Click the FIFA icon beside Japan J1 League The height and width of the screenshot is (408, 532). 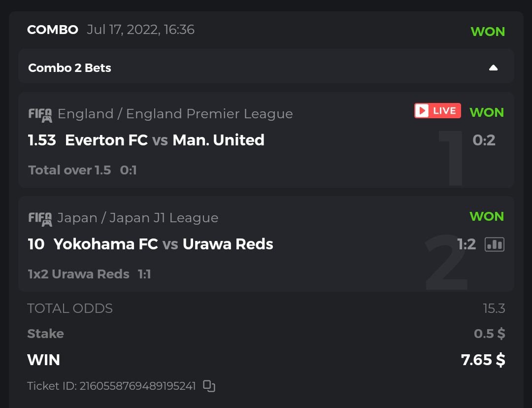click(x=40, y=218)
